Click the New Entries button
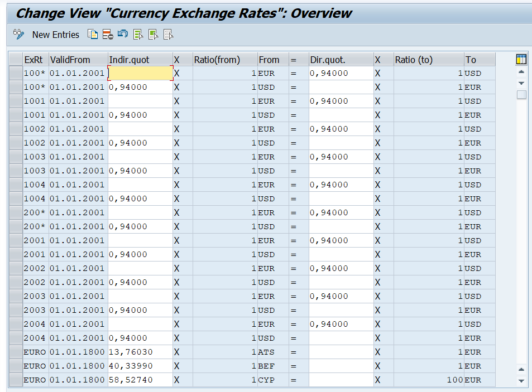 pyautogui.click(x=56, y=35)
